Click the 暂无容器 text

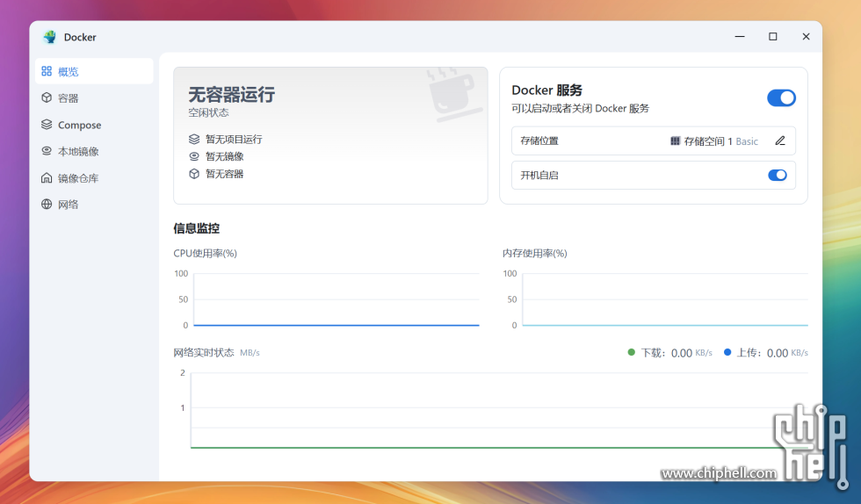225,174
